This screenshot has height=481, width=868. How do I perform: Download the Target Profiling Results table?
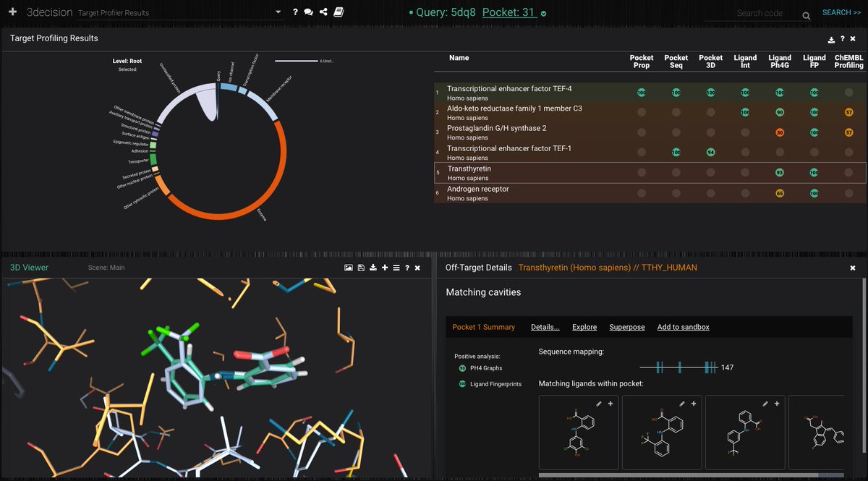pyautogui.click(x=831, y=40)
